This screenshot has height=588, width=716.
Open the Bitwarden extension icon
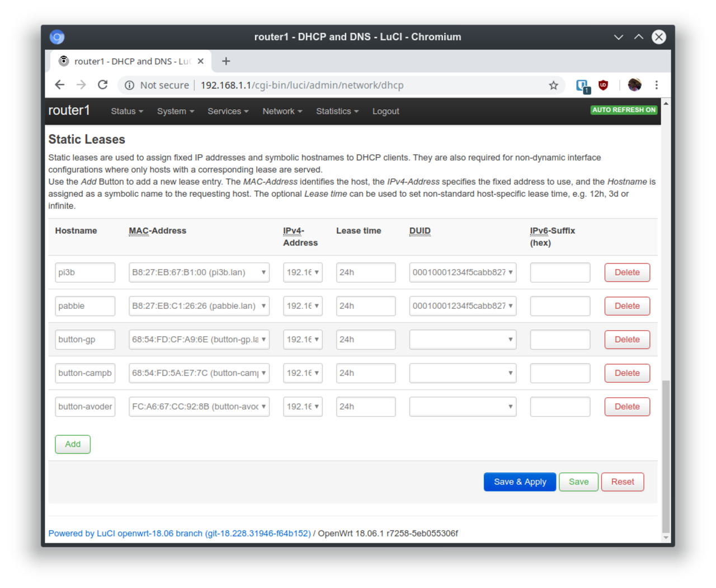click(582, 86)
